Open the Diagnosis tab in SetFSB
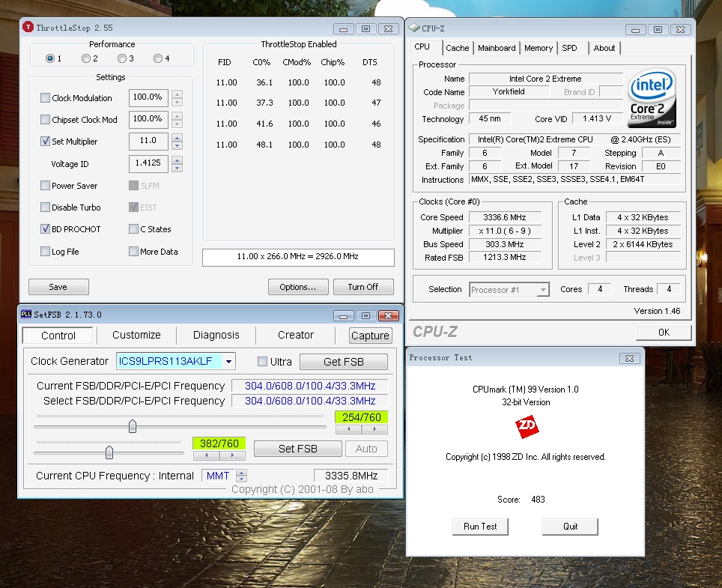Image resolution: width=722 pixels, height=588 pixels. [x=216, y=335]
